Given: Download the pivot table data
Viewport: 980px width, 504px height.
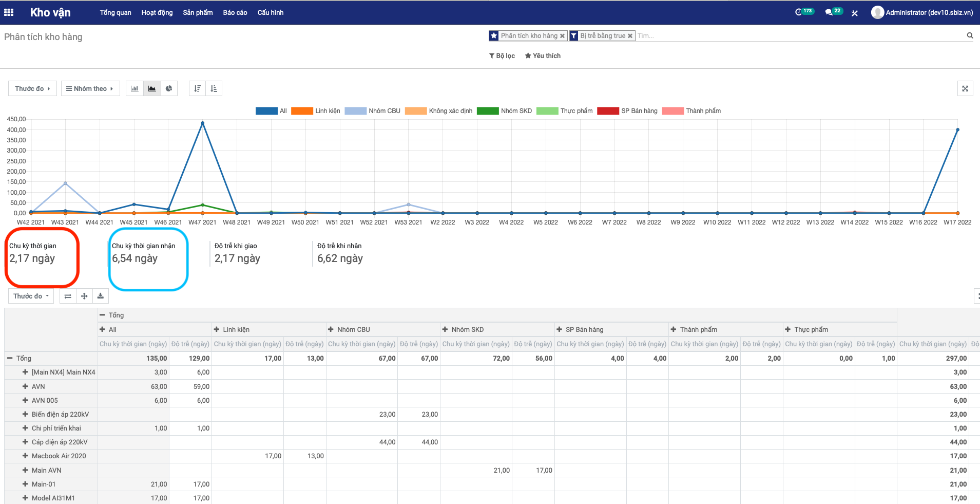Looking at the screenshot, I should pyautogui.click(x=101, y=296).
